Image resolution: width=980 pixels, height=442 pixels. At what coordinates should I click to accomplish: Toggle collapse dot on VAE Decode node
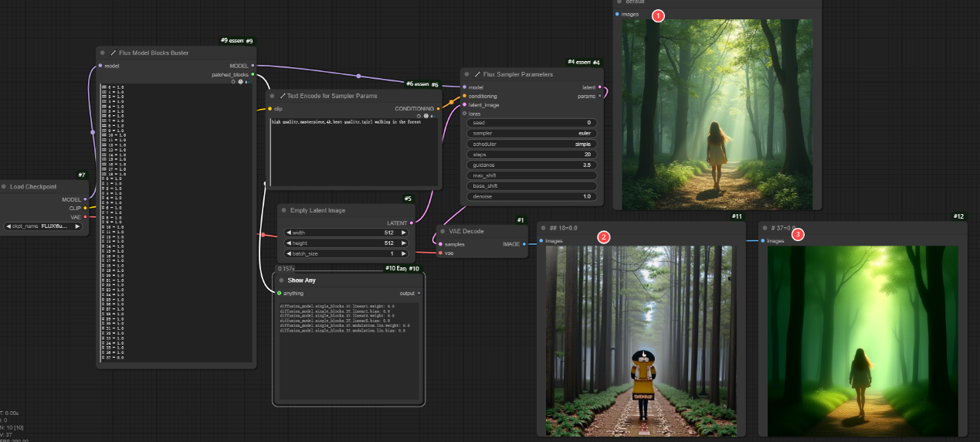443,230
